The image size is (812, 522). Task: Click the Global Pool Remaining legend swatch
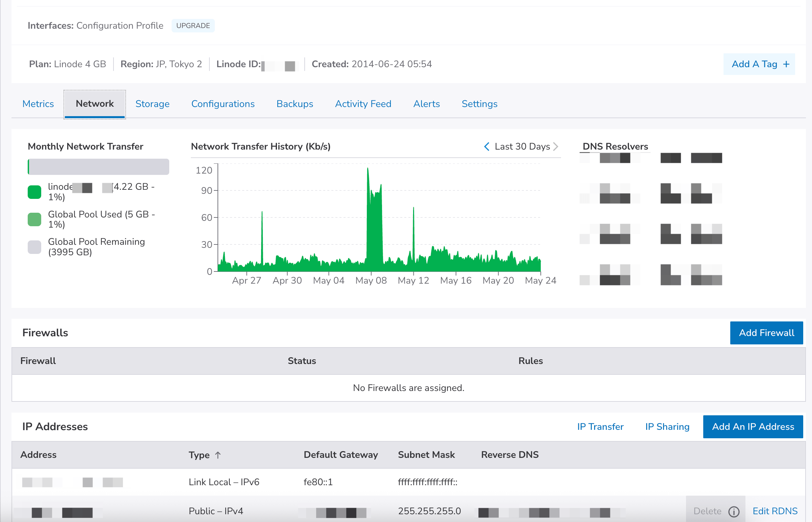pos(34,247)
